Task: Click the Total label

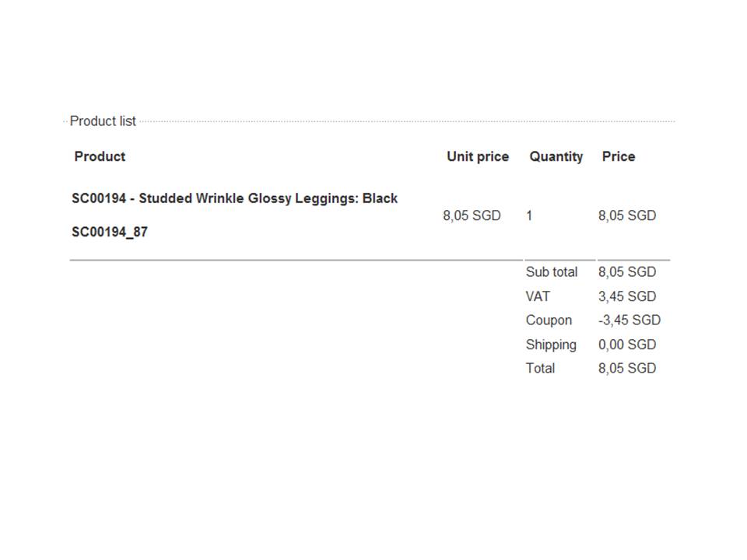Action: coord(540,369)
